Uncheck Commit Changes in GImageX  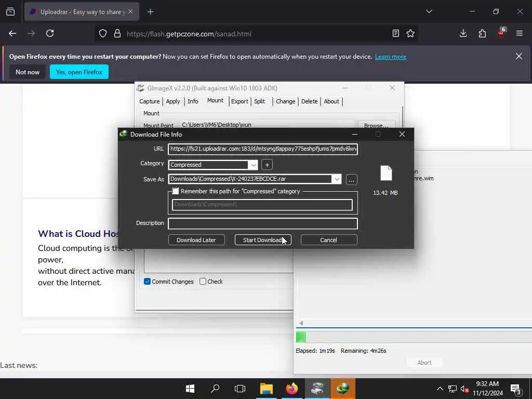pos(147,282)
